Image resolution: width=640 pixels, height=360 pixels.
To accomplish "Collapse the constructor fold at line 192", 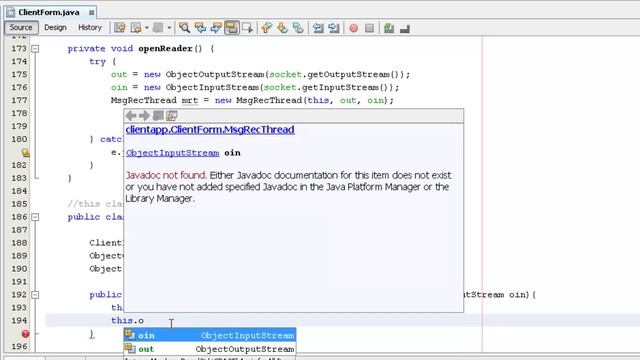I will coord(36,295).
